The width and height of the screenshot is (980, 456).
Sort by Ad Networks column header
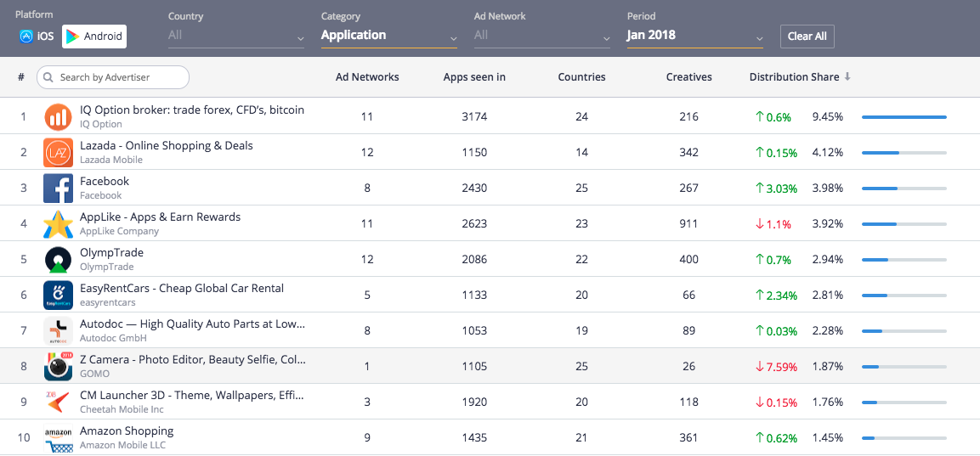pyautogui.click(x=367, y=77)
